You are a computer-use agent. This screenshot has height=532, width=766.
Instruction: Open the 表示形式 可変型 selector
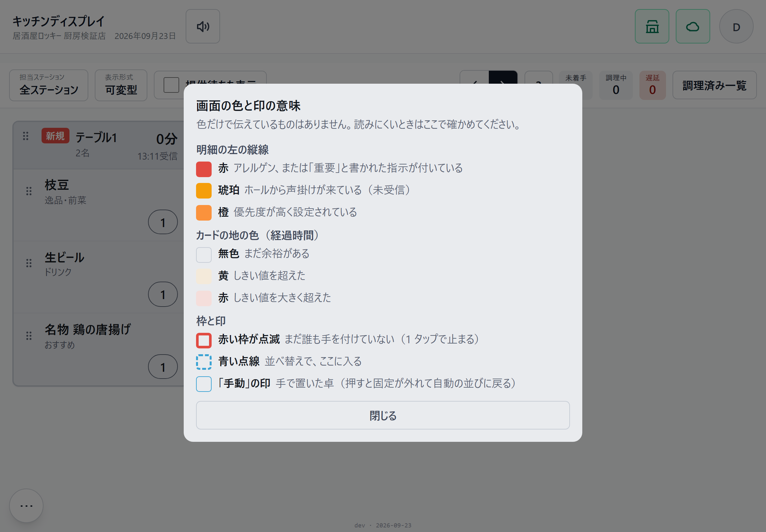pos(121,85)
